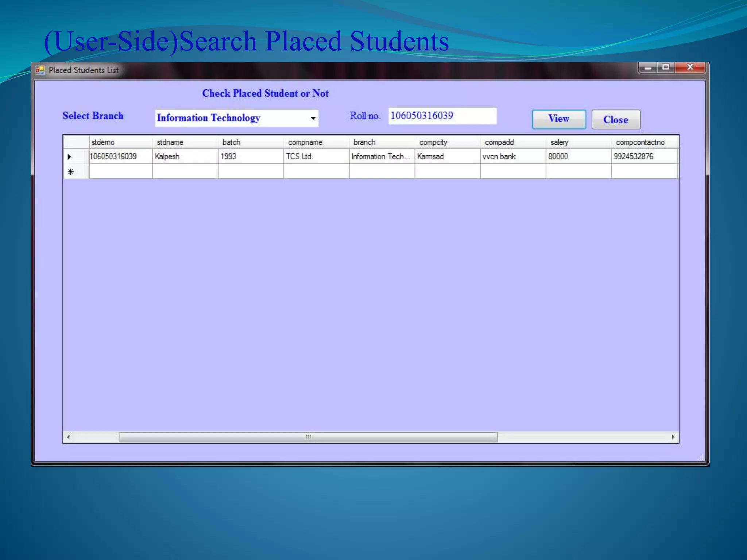This screenshot has height=560, width=747.
Task: Click the View button
Action: coord(559,119)
